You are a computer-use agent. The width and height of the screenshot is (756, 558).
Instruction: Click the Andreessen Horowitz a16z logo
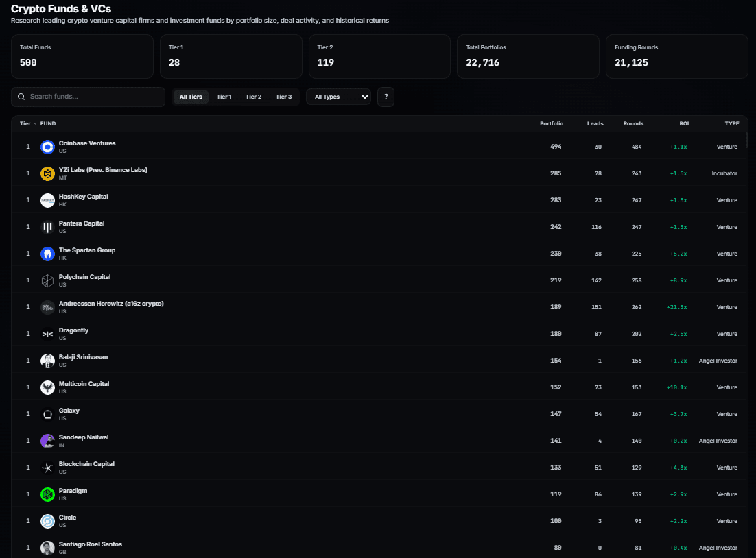click(47, 307)
